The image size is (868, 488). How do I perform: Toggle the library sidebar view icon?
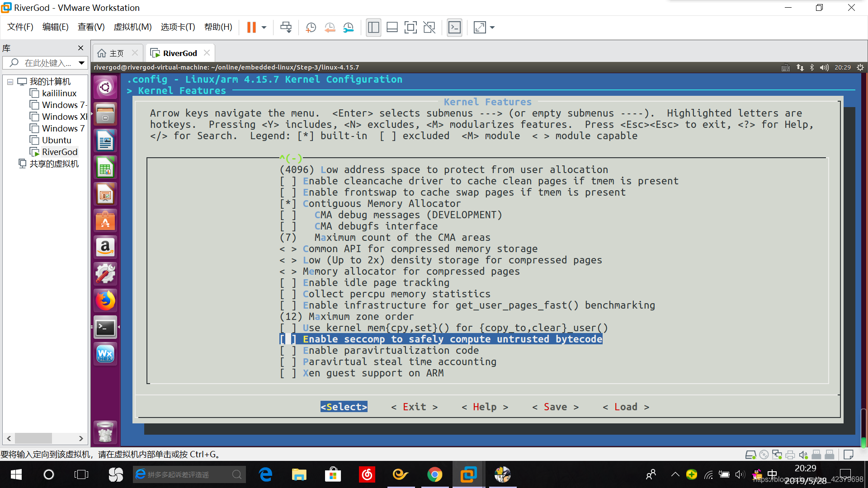373,28
